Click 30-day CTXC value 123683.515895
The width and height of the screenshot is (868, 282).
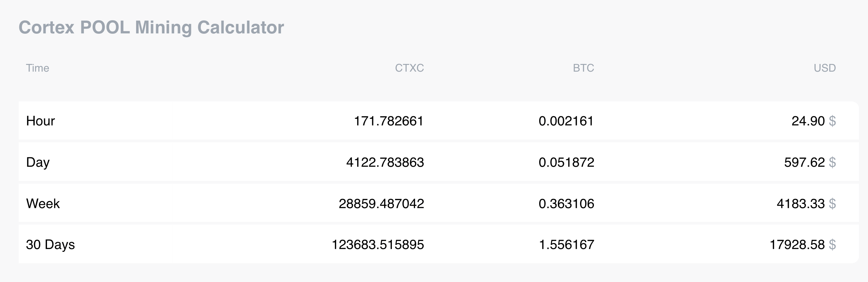378,245
